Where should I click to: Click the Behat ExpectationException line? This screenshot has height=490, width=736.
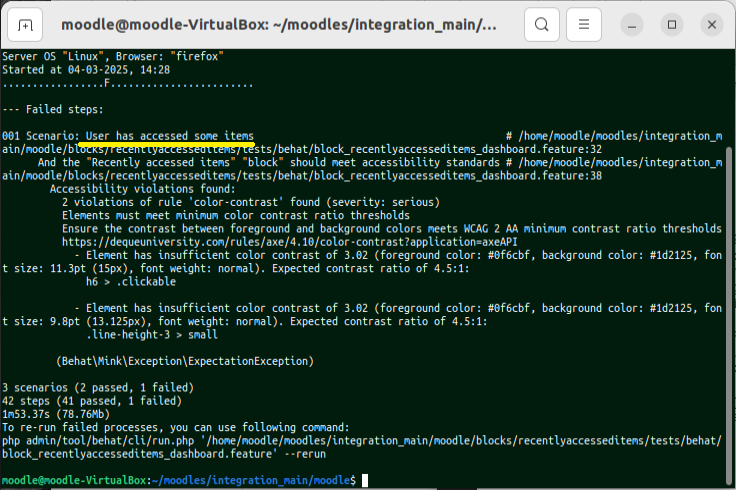click(x=185, y=361)
